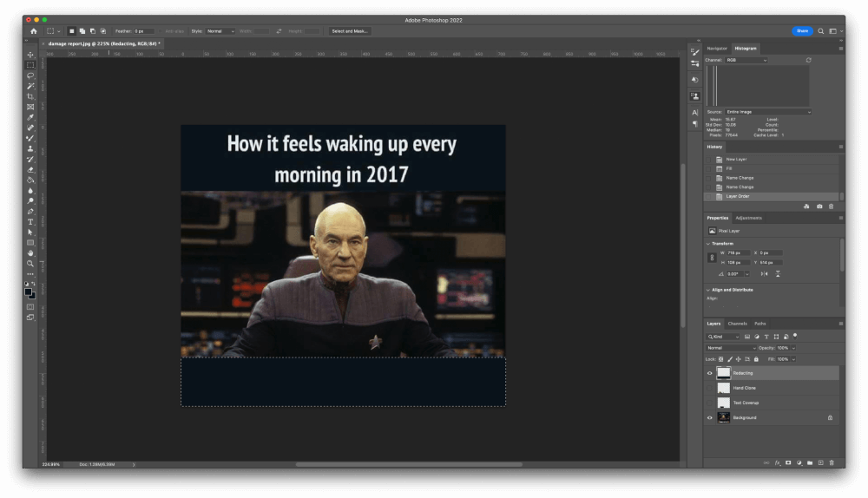The width and height of the screenshot is (868, 498).
Task: Click the foreground color swatch
Action: (x=29, y=292)
